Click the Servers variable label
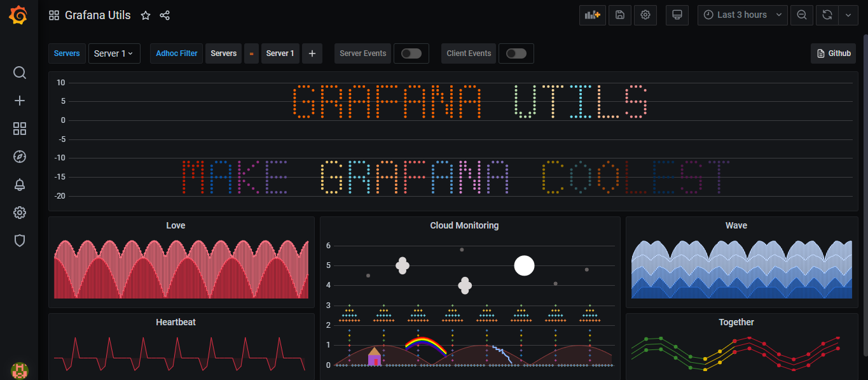868x380 pixels. click(67, 53)
